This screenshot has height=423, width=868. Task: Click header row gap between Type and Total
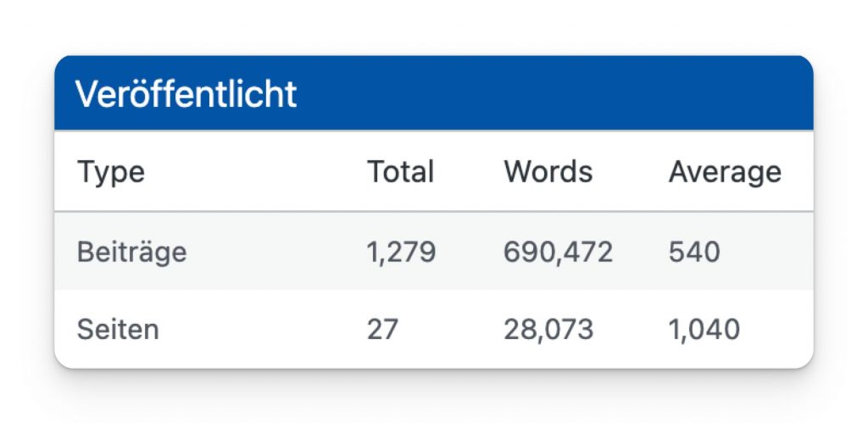click(x=254, y=172)
